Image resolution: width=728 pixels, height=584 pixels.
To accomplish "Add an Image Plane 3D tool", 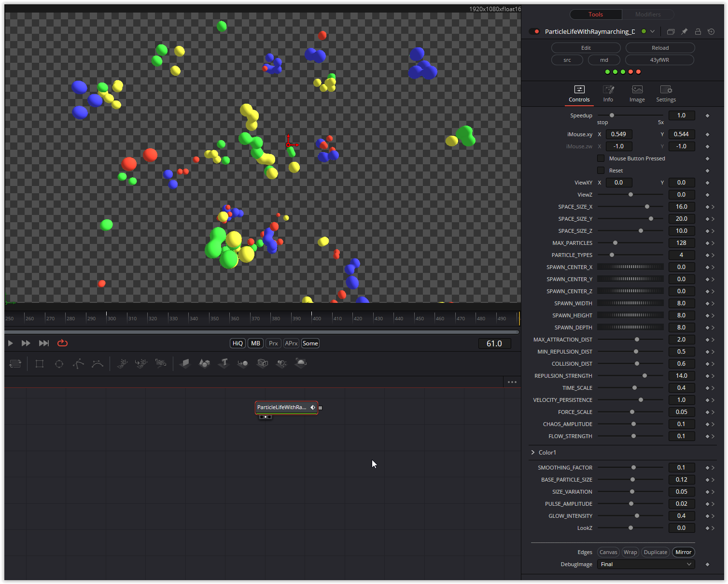I will pos(185,363).
